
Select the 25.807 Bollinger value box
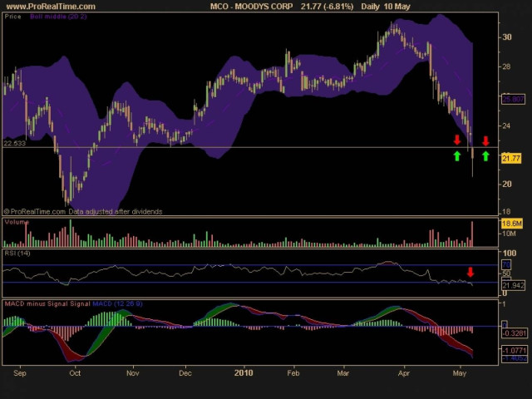(x=513, y=100)
